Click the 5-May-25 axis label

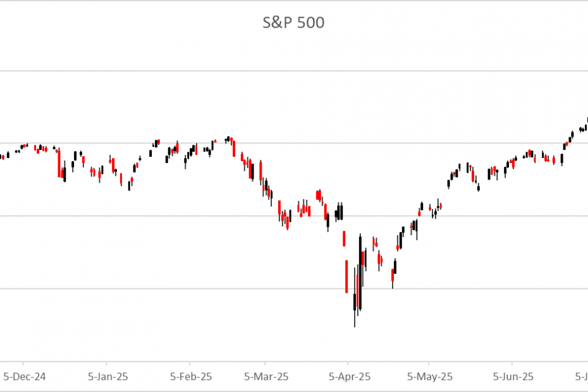click(429, 376)
